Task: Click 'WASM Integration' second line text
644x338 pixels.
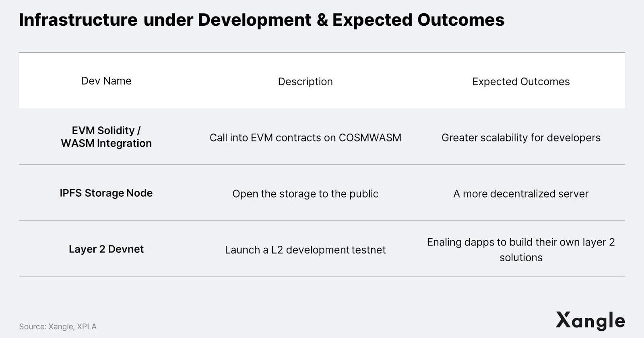Action: 106,143
